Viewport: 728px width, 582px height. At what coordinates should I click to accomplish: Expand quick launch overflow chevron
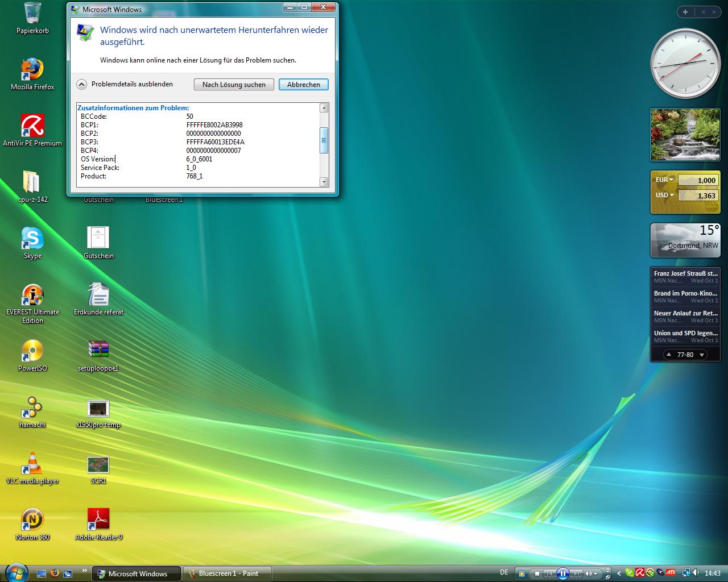click(x=85, y=571)
